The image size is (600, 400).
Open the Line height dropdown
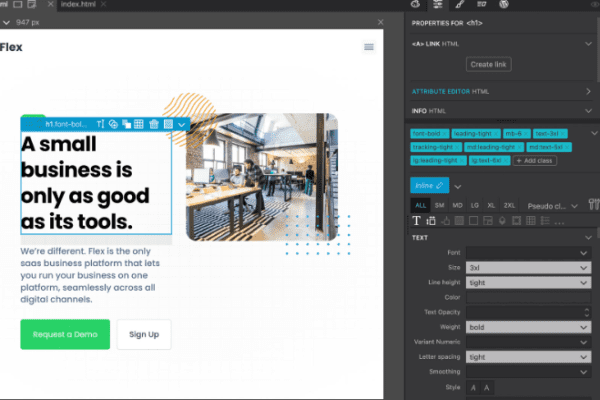[x=528, y=282]
